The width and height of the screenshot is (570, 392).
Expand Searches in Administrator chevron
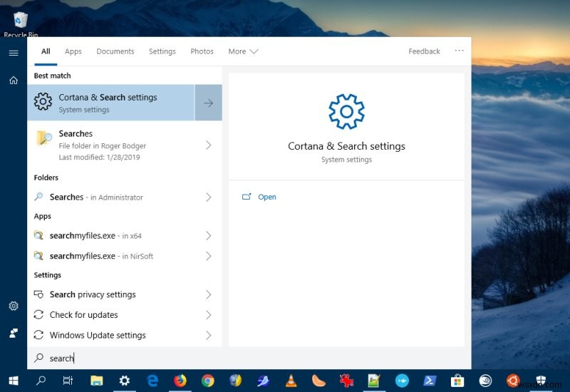coord(209,197)
